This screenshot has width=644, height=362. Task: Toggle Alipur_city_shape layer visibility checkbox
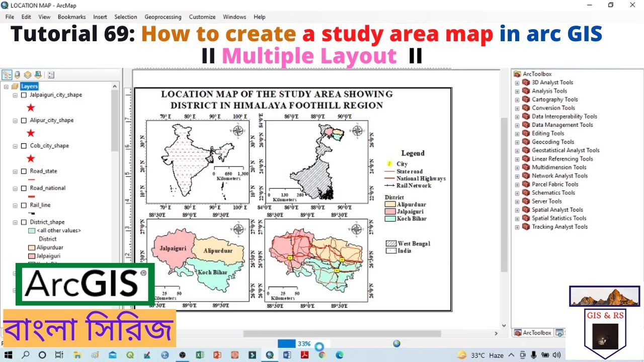[x=24, y=121]
